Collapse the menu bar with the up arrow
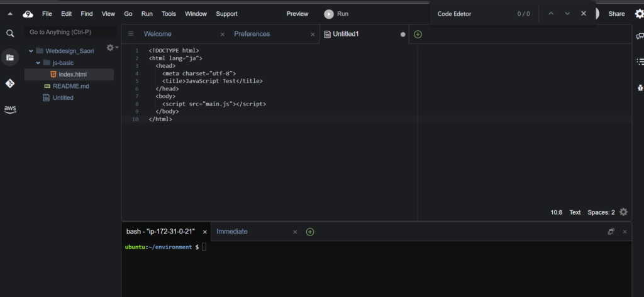 point(10,14)
